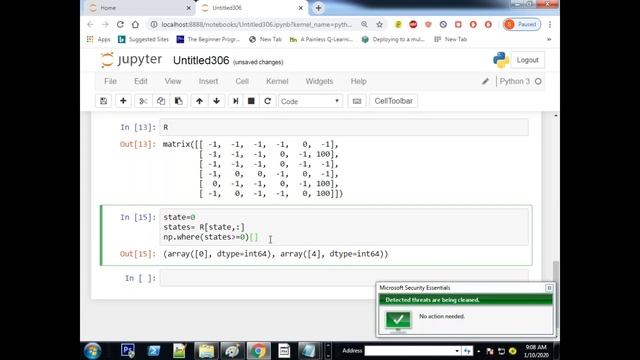640x360 pixels.
Task: Click the Logout button
Action: click(527, 60)
